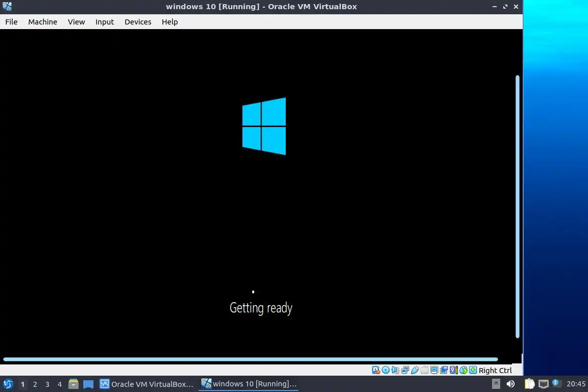Viewport: 588px width, 392px height.
Task: Open the Lubuntu start menu
Action: tap(8, 384)
